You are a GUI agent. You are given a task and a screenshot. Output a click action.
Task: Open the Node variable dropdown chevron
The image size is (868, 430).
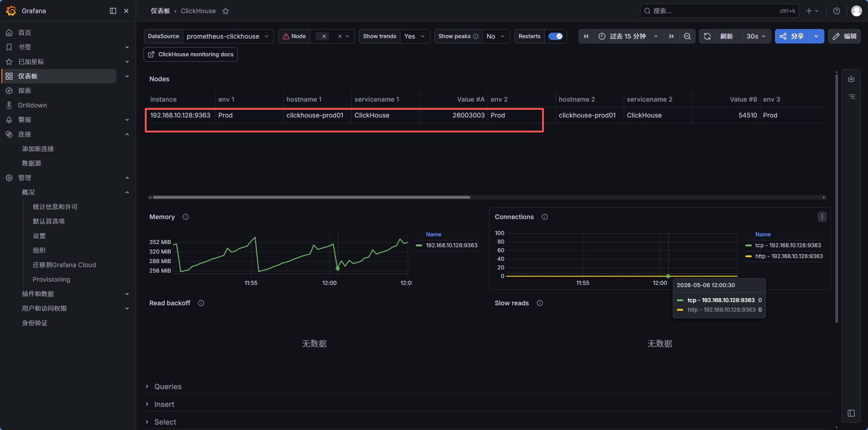348,36
